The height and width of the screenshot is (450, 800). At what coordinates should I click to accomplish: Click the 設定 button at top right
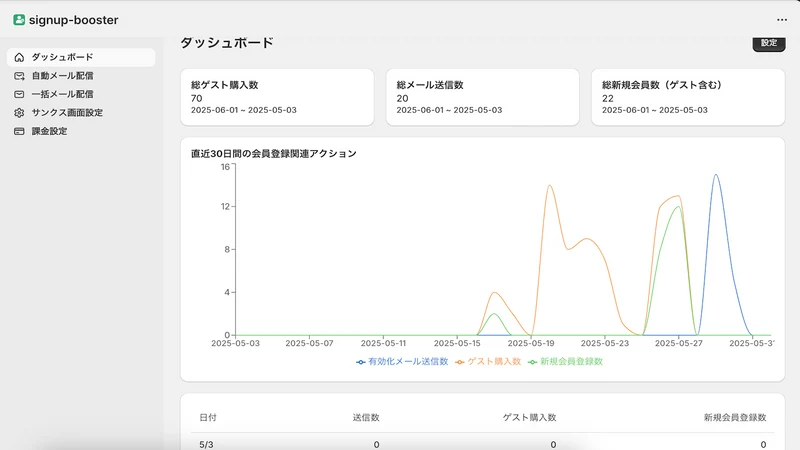769,43
